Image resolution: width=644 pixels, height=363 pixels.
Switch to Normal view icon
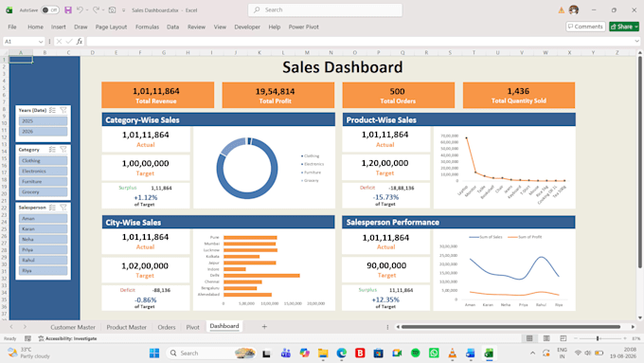(x=529, y=338)
